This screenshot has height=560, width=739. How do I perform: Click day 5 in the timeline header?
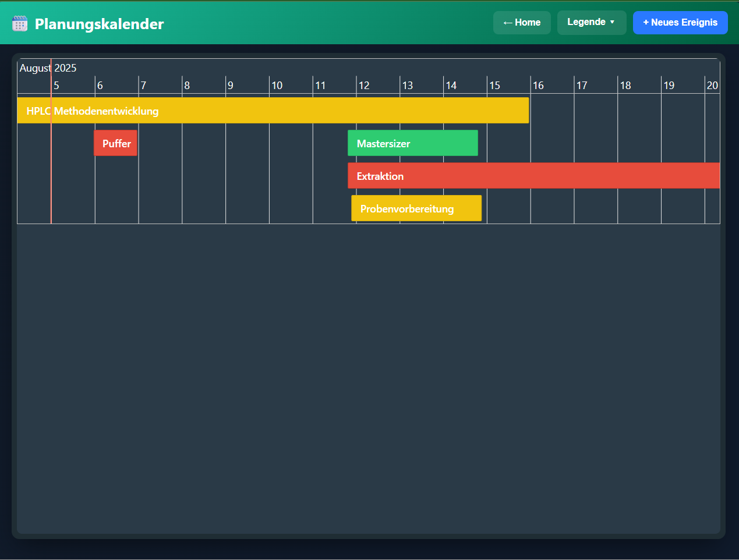tap(56, 86)
